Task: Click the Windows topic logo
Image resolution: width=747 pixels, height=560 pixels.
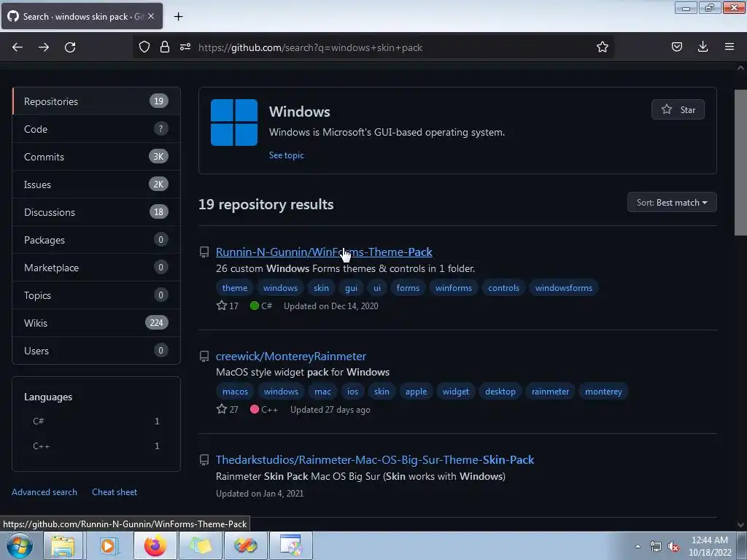Action: [234, 122]
